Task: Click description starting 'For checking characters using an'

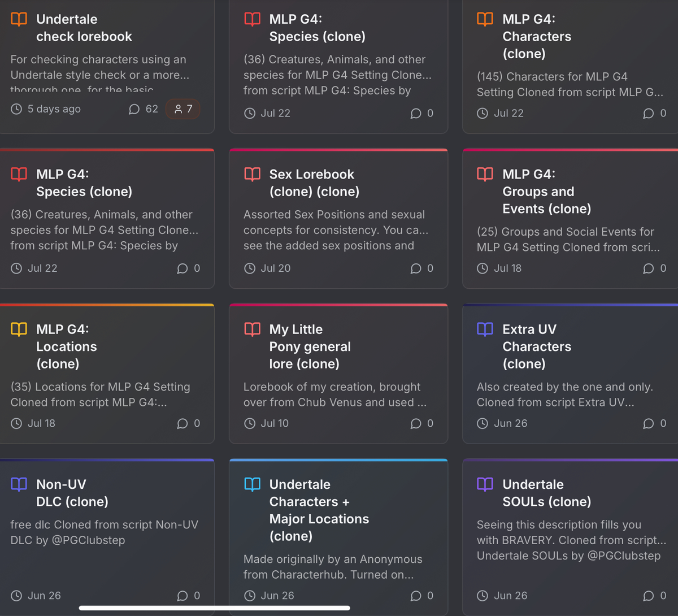Action: coord(99,74)
